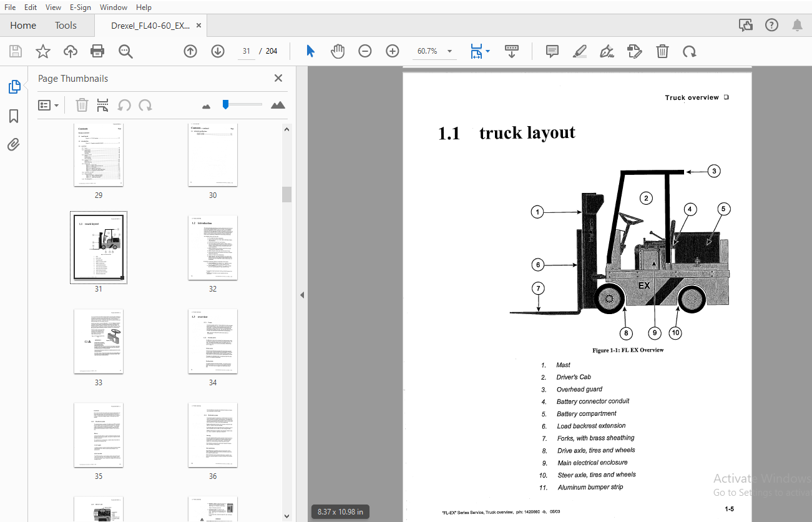
Task: Open the share feedback chat icon
Action: (x=746, y=26)
